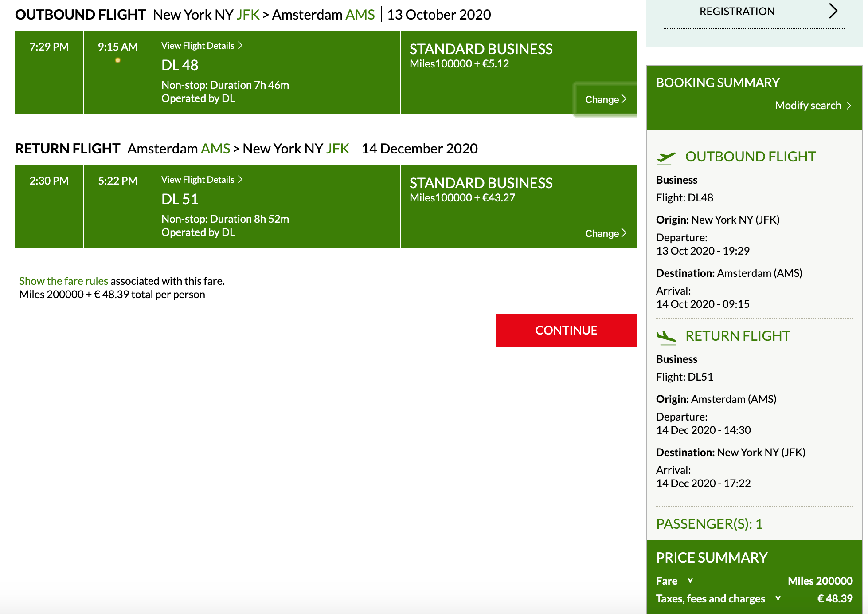
Task: Click the return flight landing plane icon
Action: pos(666,337)
